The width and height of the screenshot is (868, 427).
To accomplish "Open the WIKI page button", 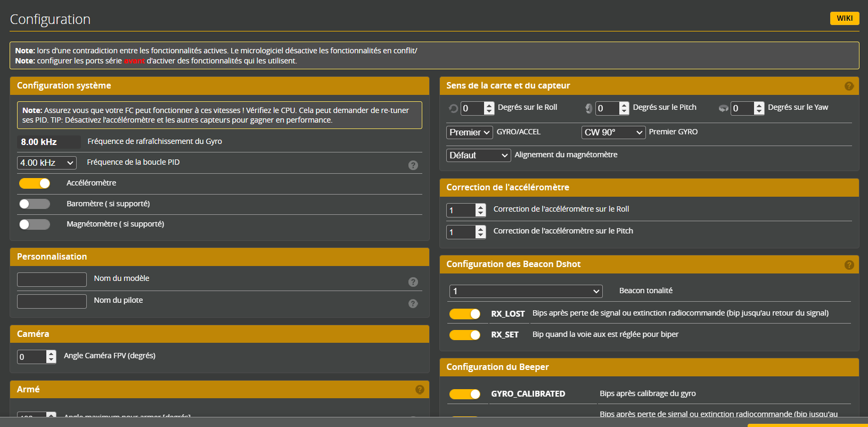I will 844,18.
